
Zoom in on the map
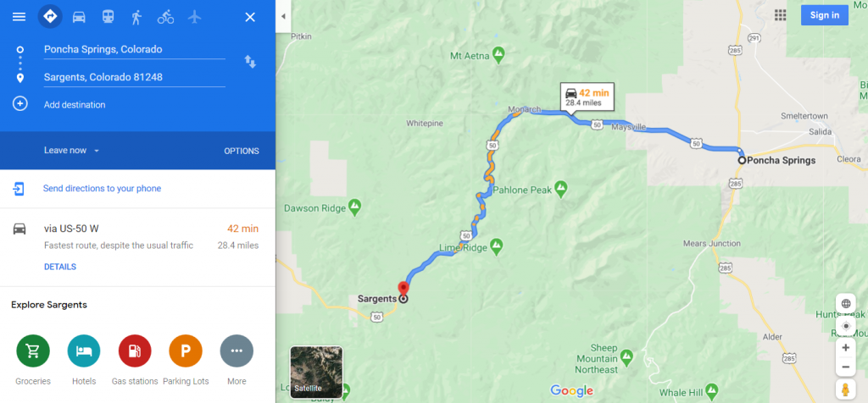click(x=845, y=348)
